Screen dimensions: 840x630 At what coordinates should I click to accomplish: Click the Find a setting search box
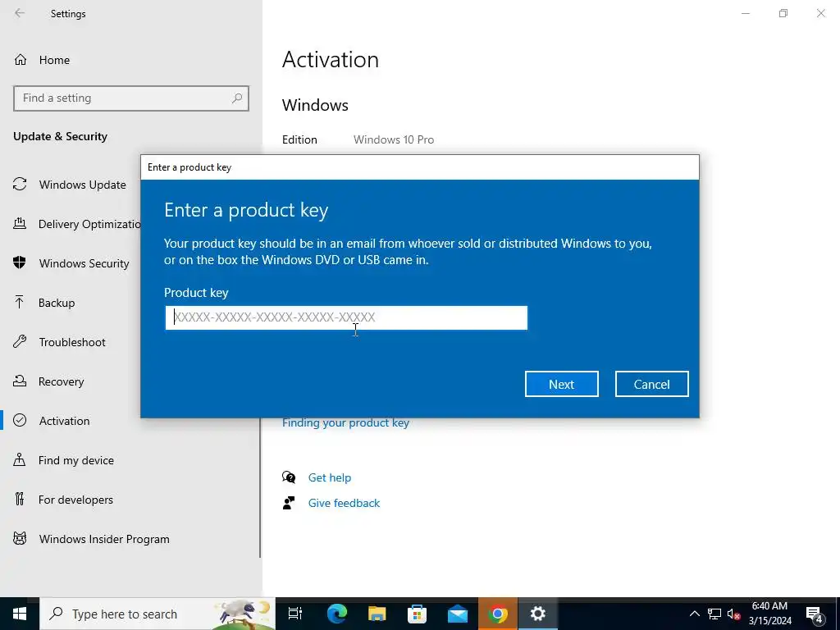tap(131, 98)
